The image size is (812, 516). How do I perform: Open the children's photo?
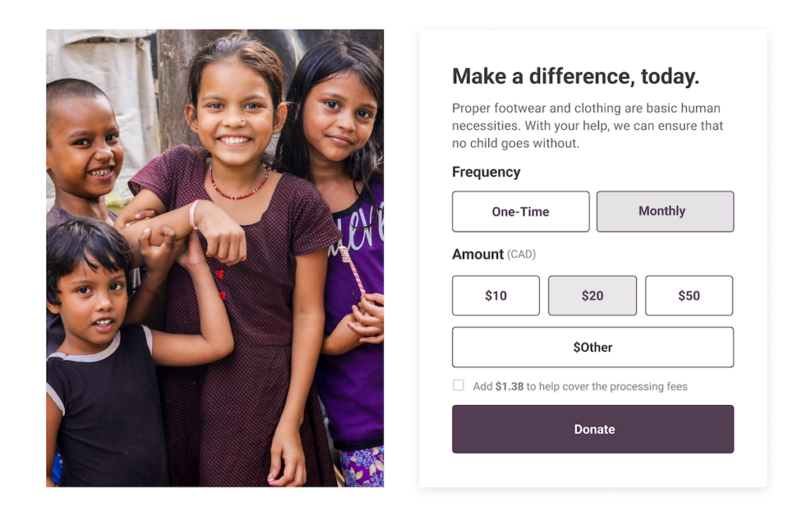[214, 258]
